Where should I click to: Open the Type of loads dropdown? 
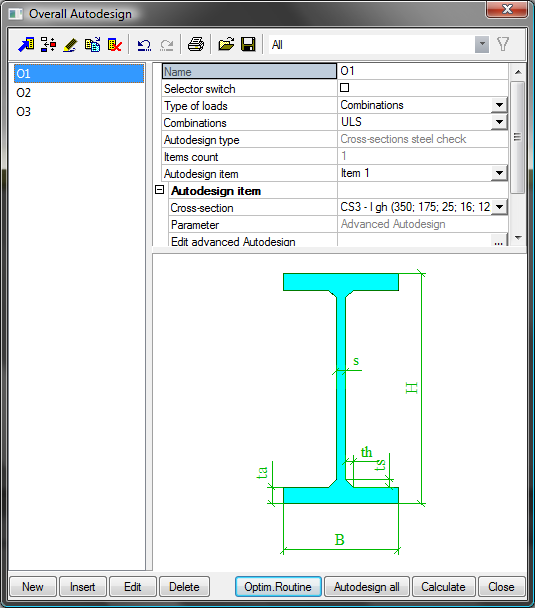(x=499, y=105)
